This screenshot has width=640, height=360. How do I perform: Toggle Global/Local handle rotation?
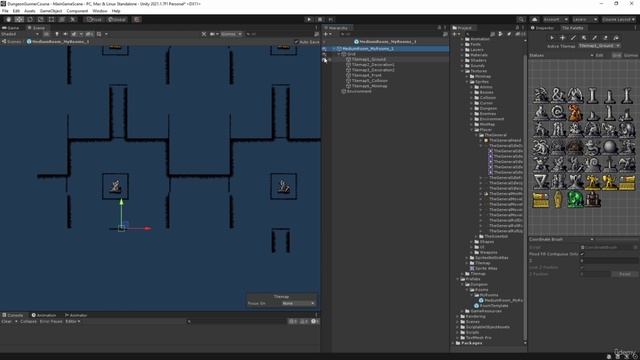click(x=117, y=20)
